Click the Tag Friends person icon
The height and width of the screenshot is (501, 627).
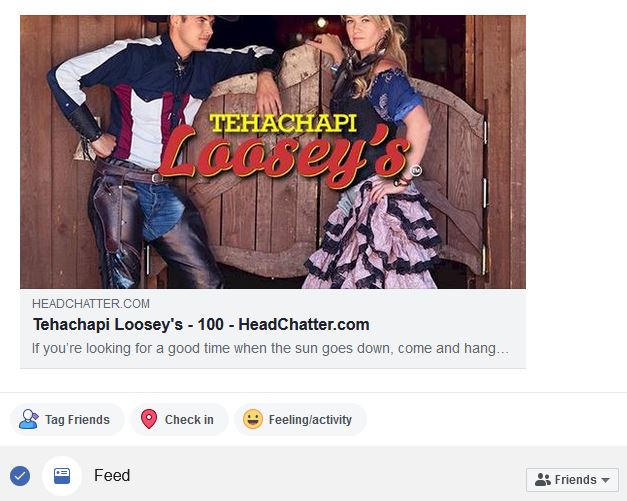pos(28,419)
